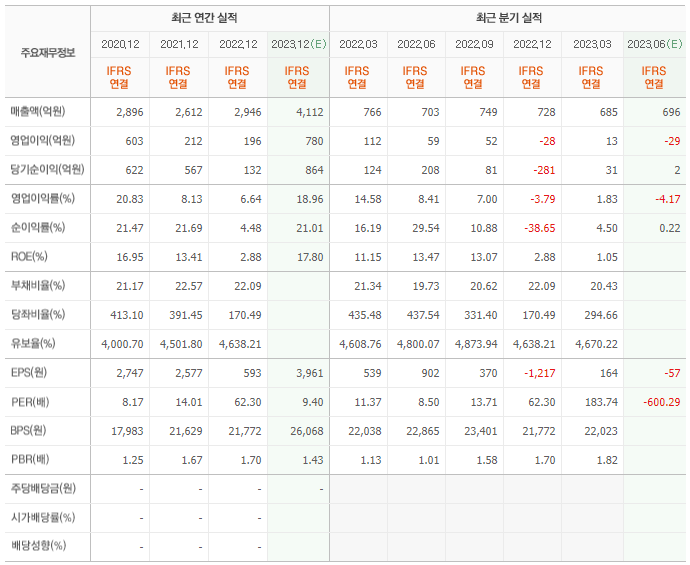The image size is (690, 565).
Task: Click the 22.57 debt ratio value
Action: coord(189,286)
